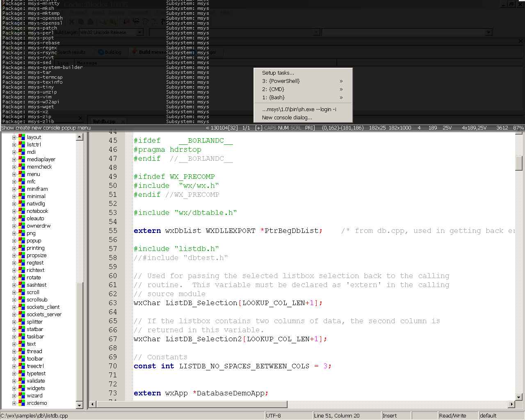The height and width of the screenshot is (420, 525).
Task: Toggle the SCRL indicator in console status bar
Action: coord(296,128)
